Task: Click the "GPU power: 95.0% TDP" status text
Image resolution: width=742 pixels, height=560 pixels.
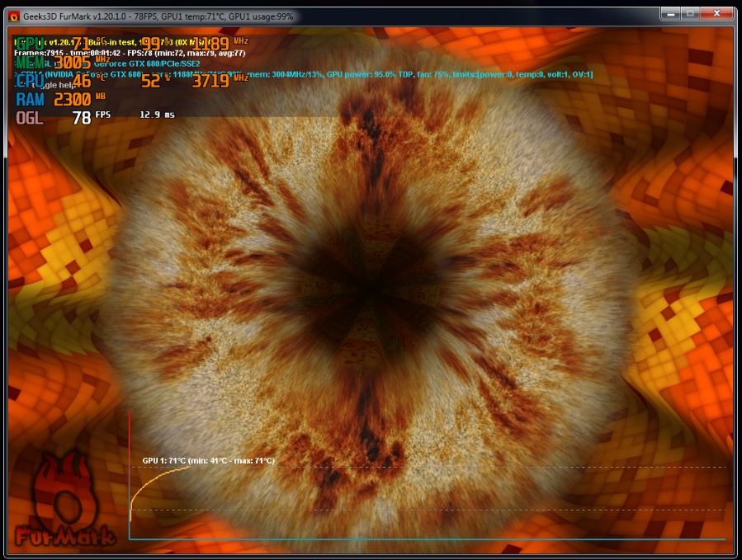Action: pyautogui.click(x=370, y=74)
